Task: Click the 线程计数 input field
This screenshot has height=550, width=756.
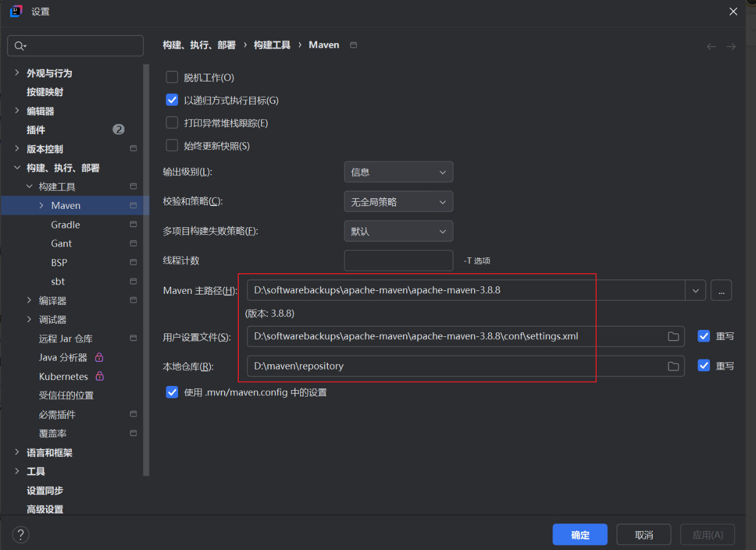Action: [399, 260]
